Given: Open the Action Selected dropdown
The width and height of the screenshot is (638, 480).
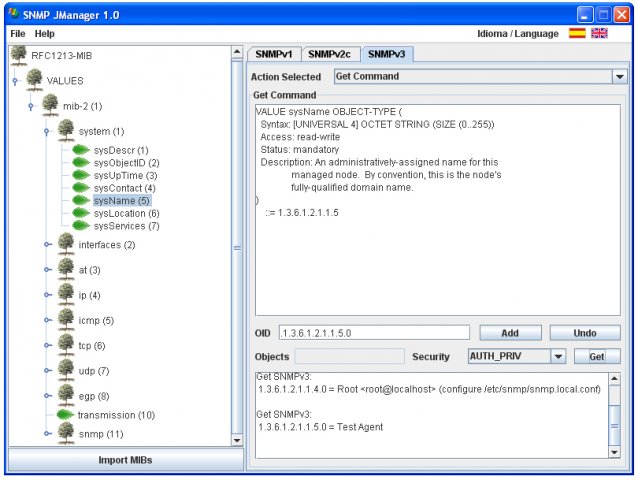Looking at the screenshot, I should pos(620,76).
